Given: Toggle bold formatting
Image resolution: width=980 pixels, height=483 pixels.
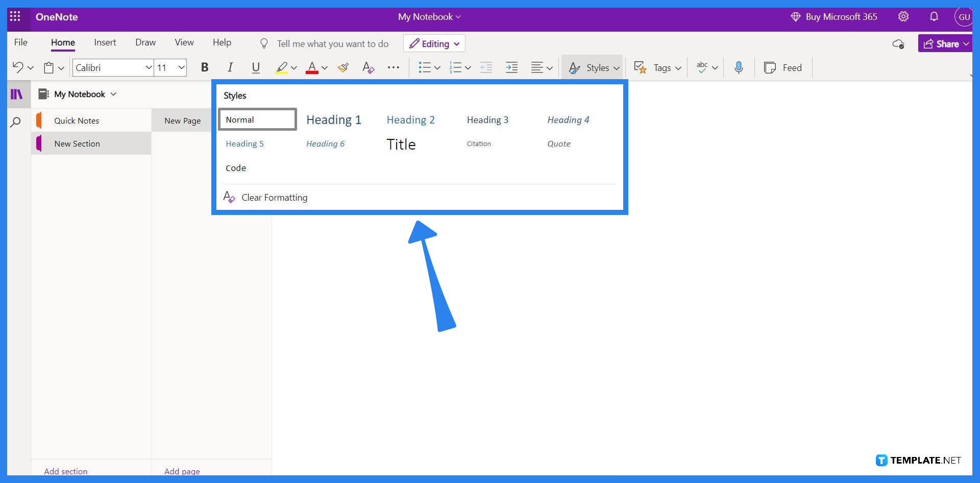Looking at the screenshot, I should click(x=205, y=67).
